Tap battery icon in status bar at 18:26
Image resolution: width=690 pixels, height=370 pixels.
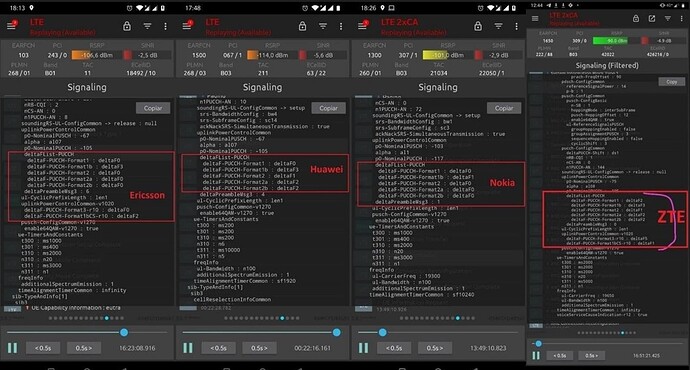pos(514,8)
